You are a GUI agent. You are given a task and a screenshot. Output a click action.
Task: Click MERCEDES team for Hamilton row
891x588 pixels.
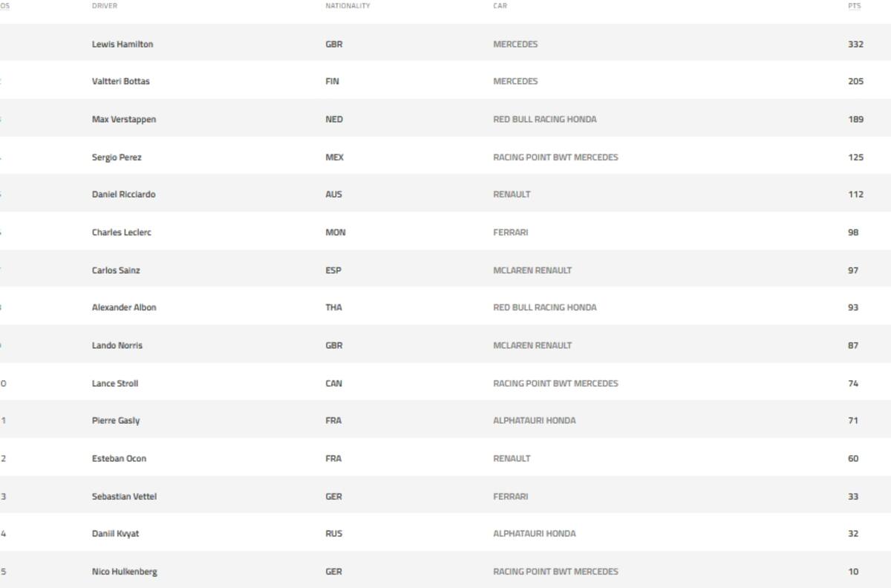515,45
